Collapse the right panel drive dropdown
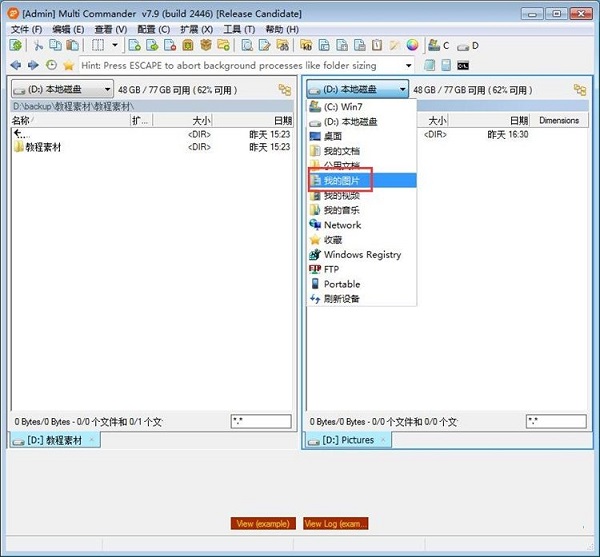 pyautogui.click(x=358, y=89)
